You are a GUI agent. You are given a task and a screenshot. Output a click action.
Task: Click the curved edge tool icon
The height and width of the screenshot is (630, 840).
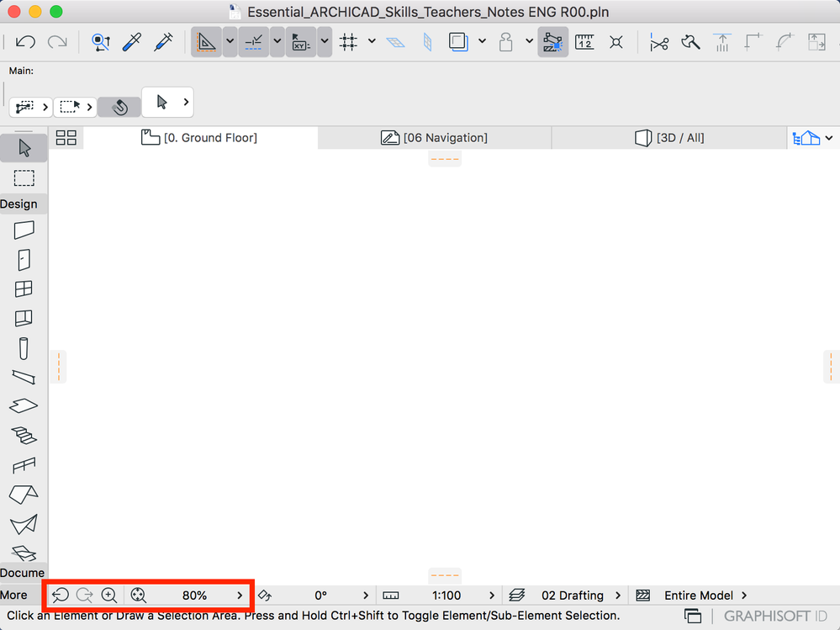pos(785,42)
